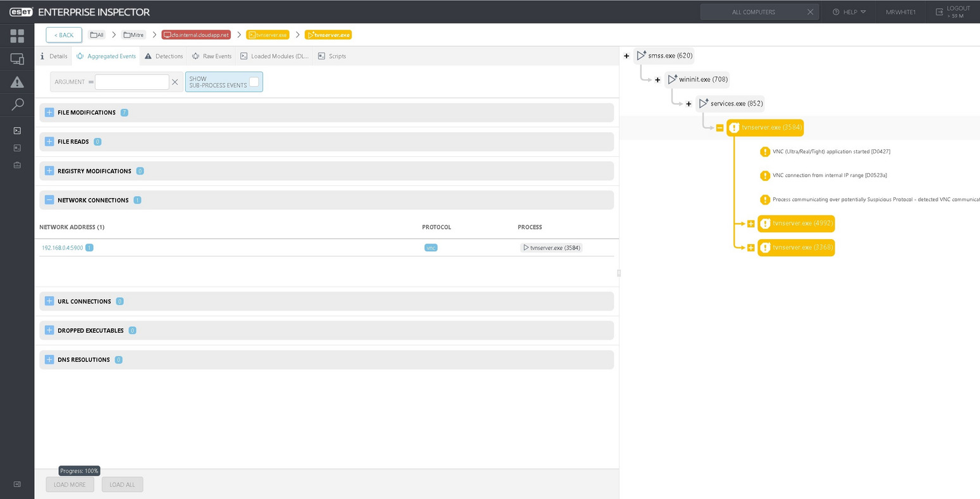The image size is (980, 499).
Task: Expand tvnserver.exe (4992) tree node
Action: [x=750, y=223]
